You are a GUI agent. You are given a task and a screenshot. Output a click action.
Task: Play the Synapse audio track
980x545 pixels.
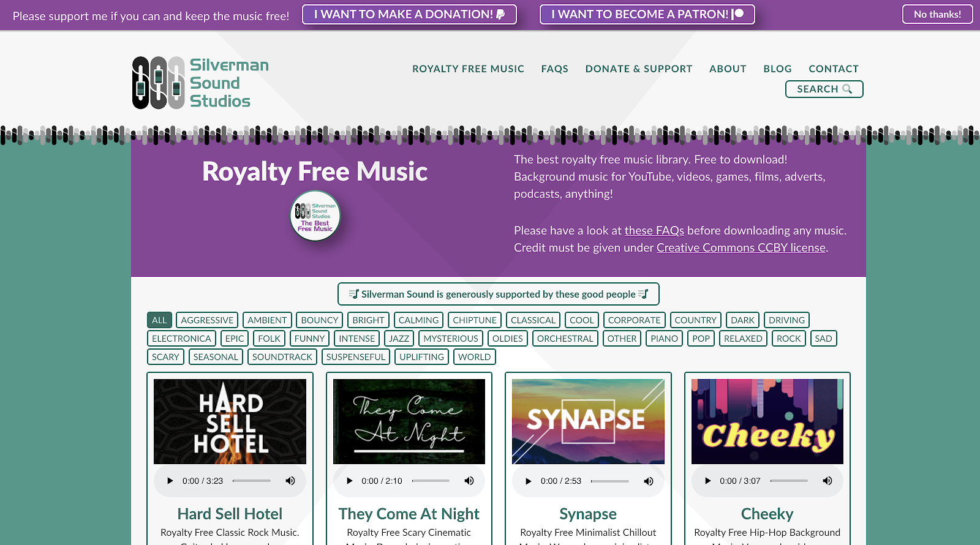pyautogui.click(x=529, y=481)
